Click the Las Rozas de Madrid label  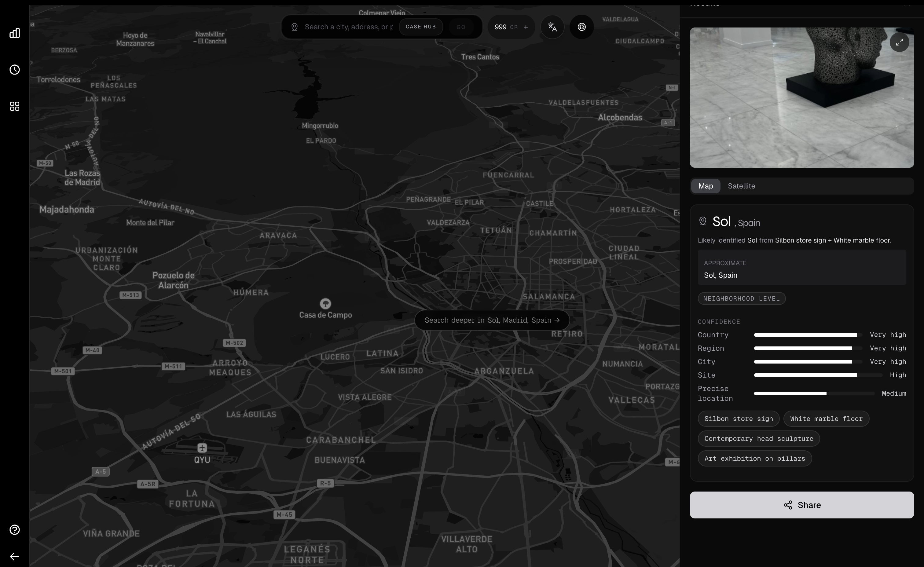pyautogui.click(x=82, y=177)
